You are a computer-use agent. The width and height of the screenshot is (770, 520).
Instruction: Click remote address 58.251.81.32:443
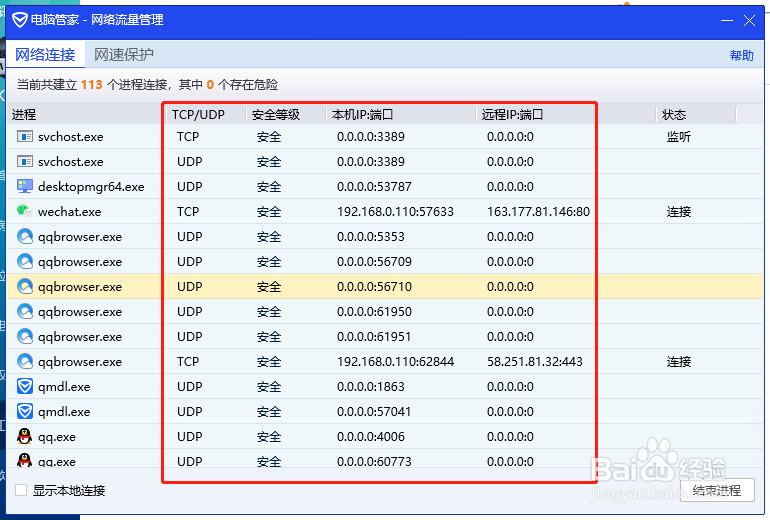click(535, 362)
